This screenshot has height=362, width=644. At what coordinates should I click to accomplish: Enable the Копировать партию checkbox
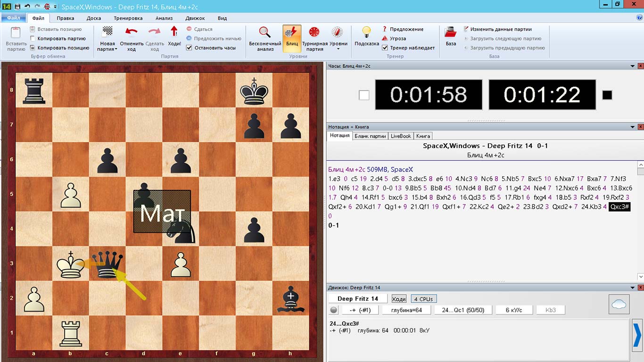(33, 39)
